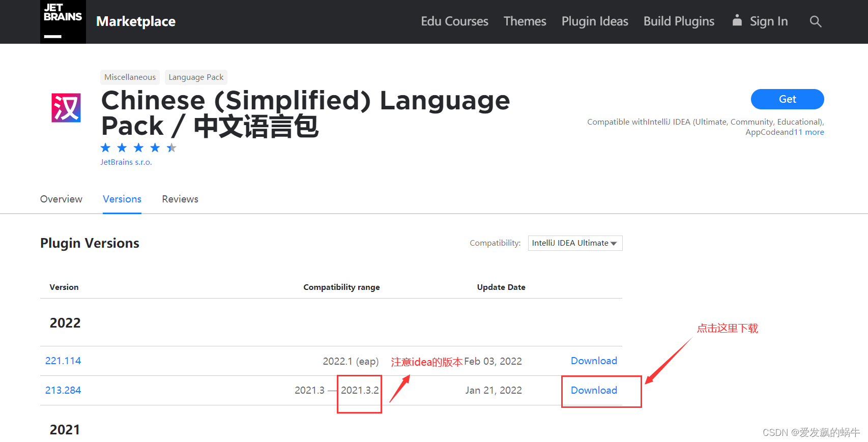The image size is (868, 442).
Task: Open the IntelliJ IDEA Ultimate compatibility dropdown
Action: tap(575, 243)
